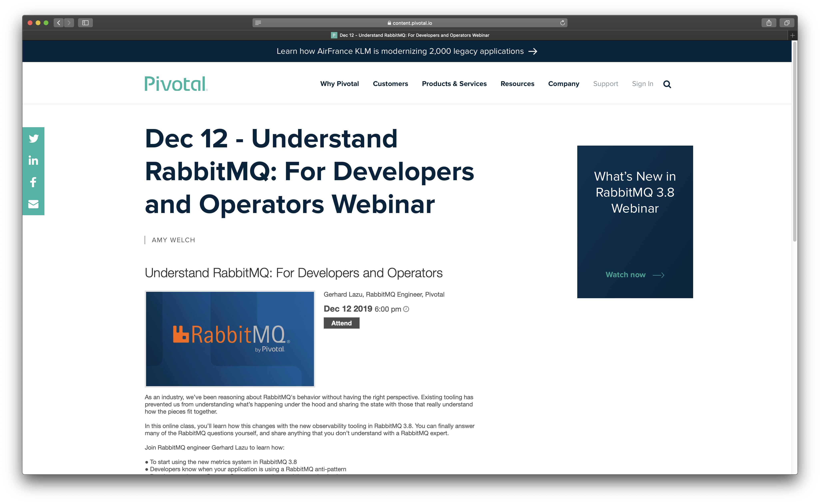Click the RabbitMQ webinar thumbnail image
The height and width of the screenshot is (504, 820).
[230, 339]
